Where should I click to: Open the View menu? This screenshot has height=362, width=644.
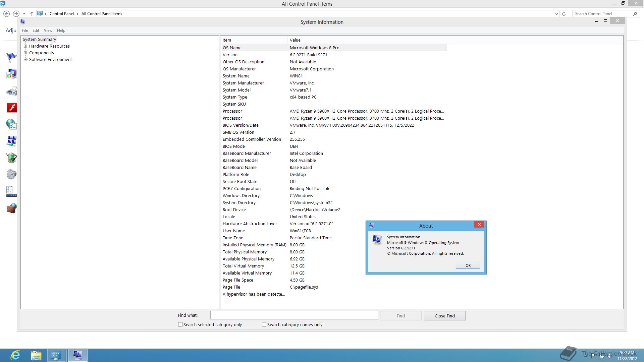(48, 31)
